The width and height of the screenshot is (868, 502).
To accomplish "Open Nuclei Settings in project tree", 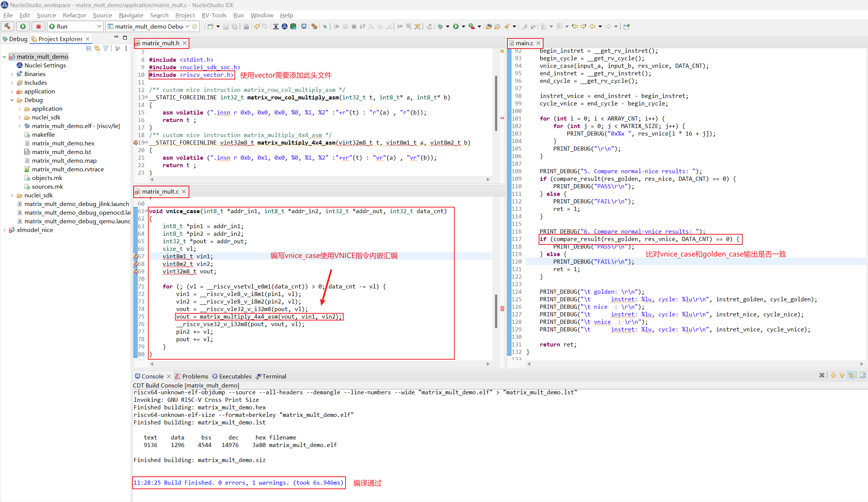I will [41, 66].
